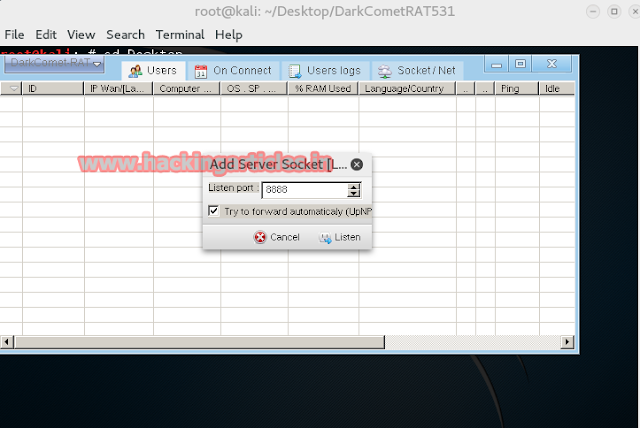
Task: Open the terminal Help menu
Action: click(229, 35)
